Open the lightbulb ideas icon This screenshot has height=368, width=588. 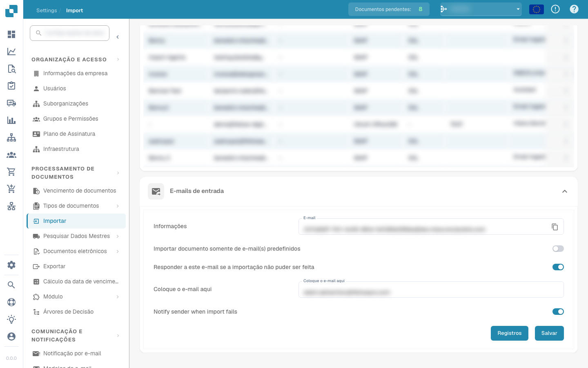[11, 319]
